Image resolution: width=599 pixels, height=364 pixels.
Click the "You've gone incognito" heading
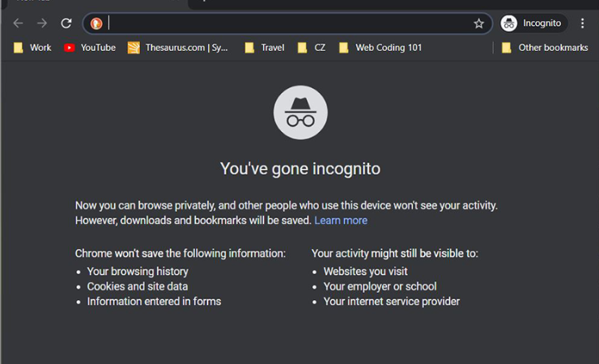pyautogui.click(x=300, y=169)
